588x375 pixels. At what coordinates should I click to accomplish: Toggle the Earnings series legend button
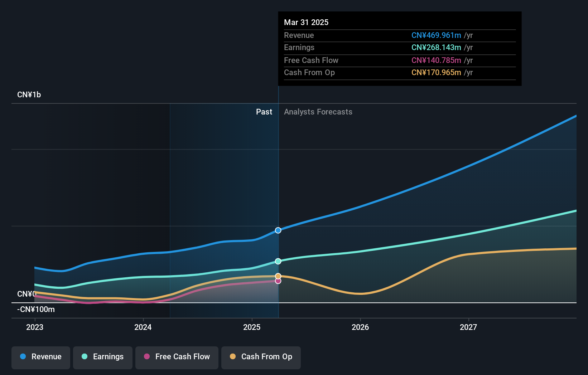point(103,357)
